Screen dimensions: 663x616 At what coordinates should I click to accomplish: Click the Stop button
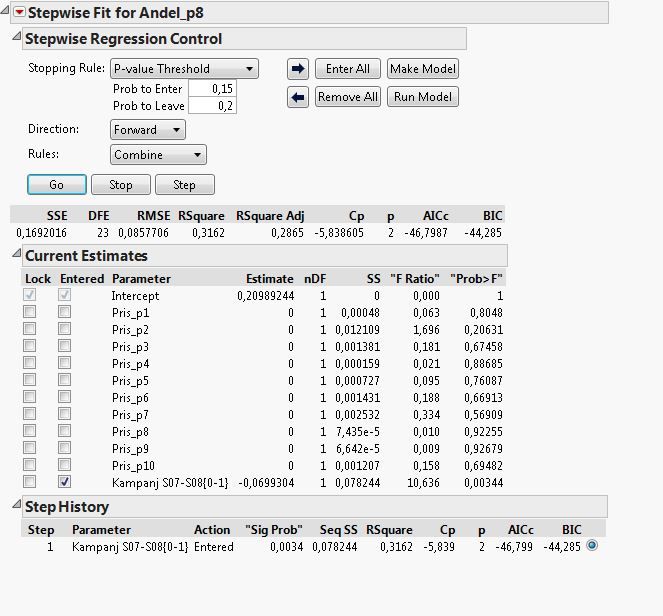pos(121,184)
